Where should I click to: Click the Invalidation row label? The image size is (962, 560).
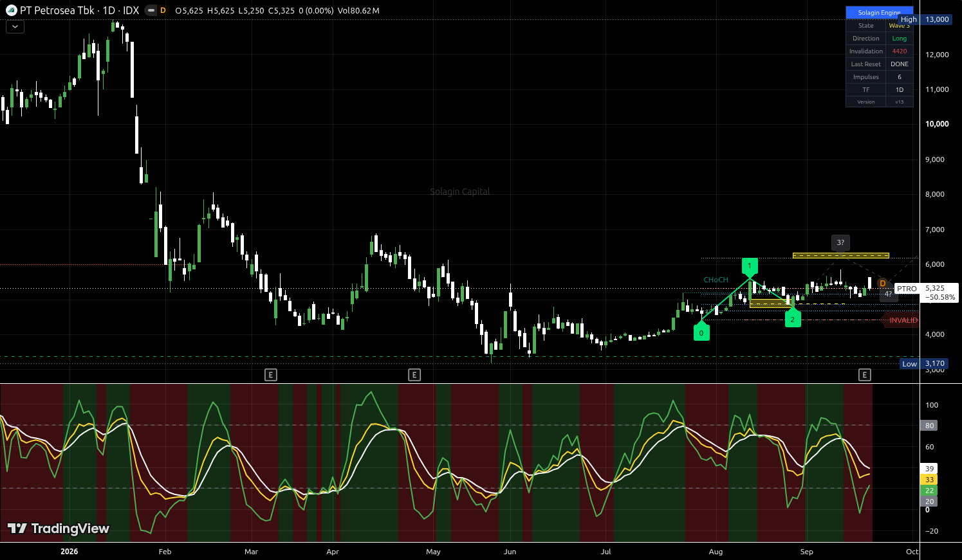pos(866,51)
